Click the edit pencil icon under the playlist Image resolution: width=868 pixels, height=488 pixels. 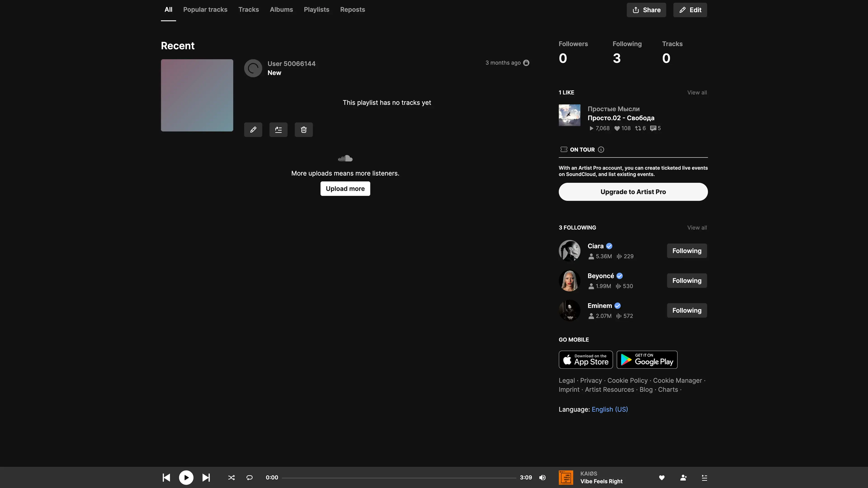[x=253, y=130]
